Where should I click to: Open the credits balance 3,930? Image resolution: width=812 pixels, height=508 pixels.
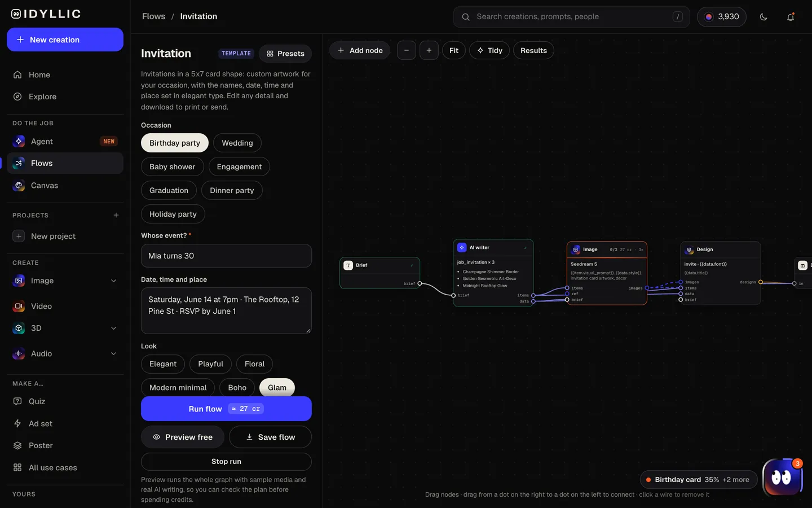(722, 17)
